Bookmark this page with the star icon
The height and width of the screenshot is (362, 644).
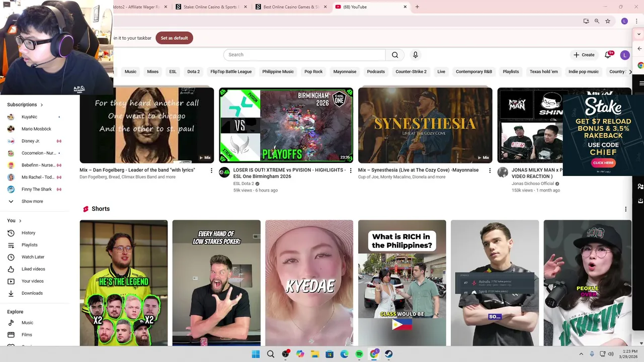(608, 21)
